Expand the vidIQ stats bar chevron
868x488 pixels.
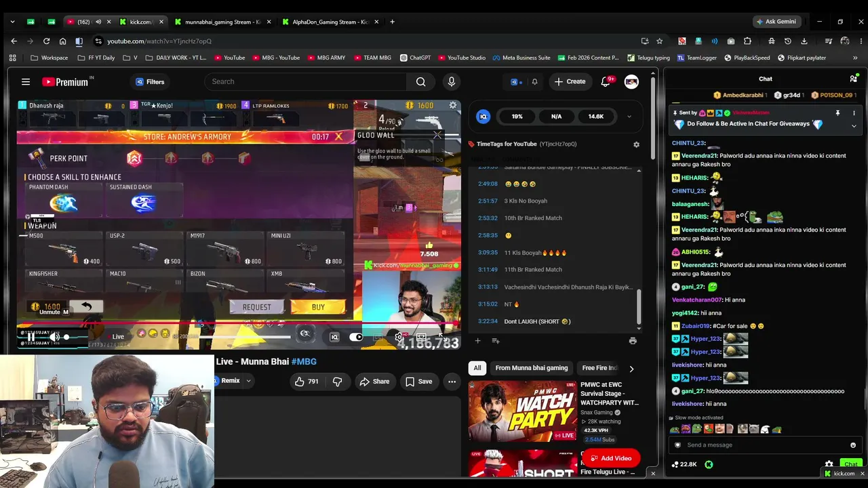click(629, 117)
